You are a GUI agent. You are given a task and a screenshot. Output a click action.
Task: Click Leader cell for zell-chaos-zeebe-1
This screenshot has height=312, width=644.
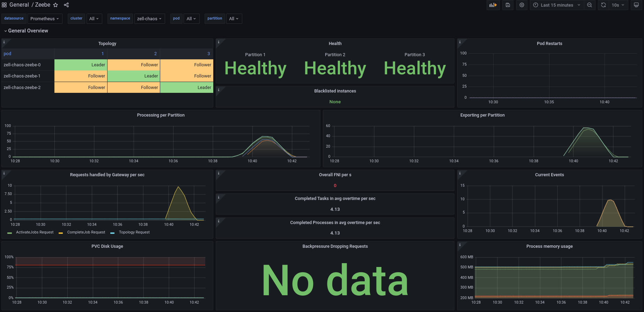pos(134,76)
